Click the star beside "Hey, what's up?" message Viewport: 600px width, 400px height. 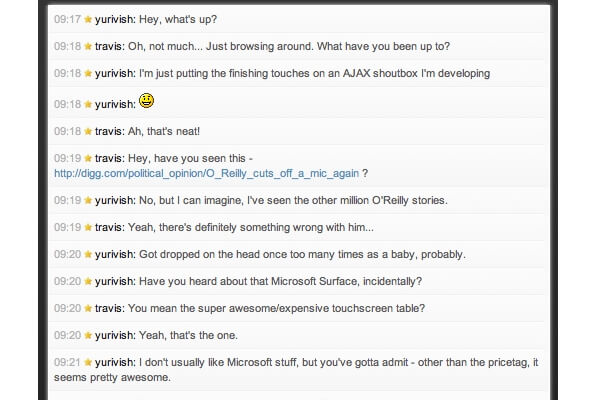[88, 19]
